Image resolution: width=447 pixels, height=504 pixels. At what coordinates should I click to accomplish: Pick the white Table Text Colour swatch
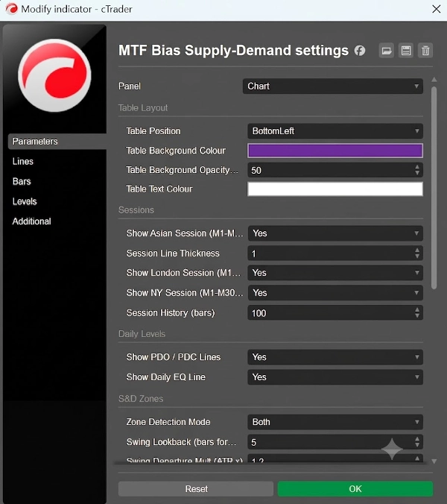335,189
